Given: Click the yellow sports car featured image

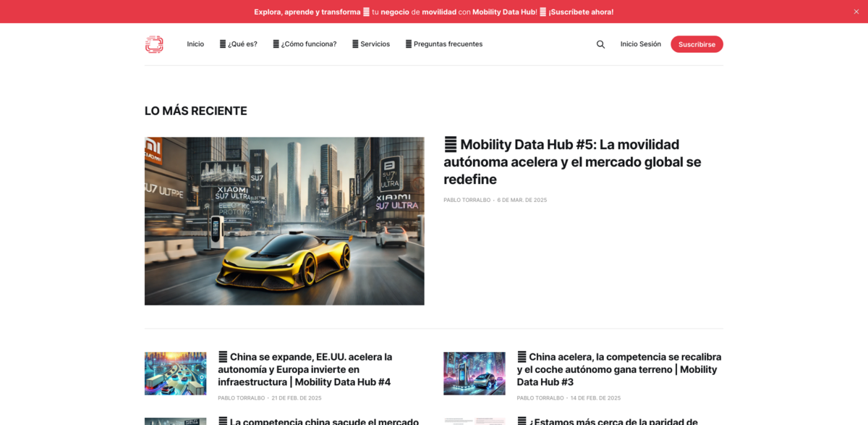Looking at the screenshot, I should coord(284,221).
